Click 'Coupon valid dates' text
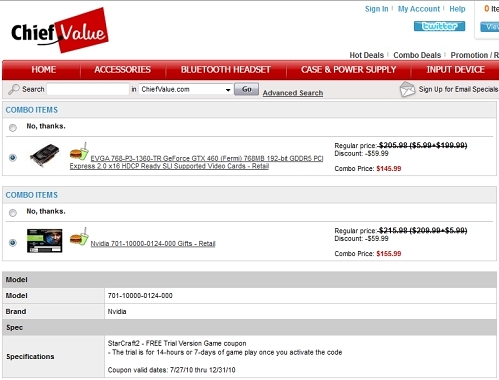 pos(171,370)
